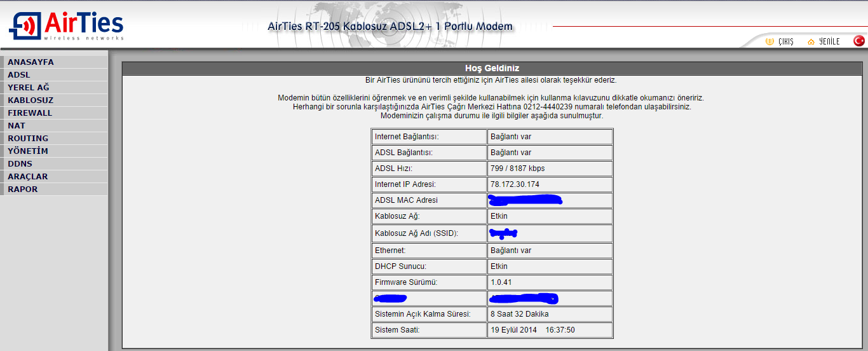Click the Kablosuz Ağ Adı (SSID) label
The width and height of the screenshot is (868, 351).
coord(416,233)
